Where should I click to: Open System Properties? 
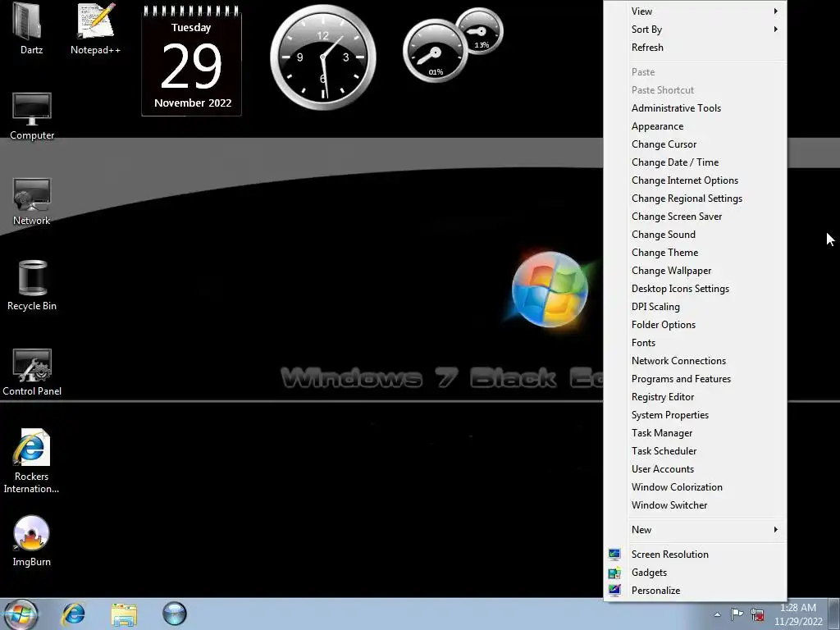tap(696, 415)
